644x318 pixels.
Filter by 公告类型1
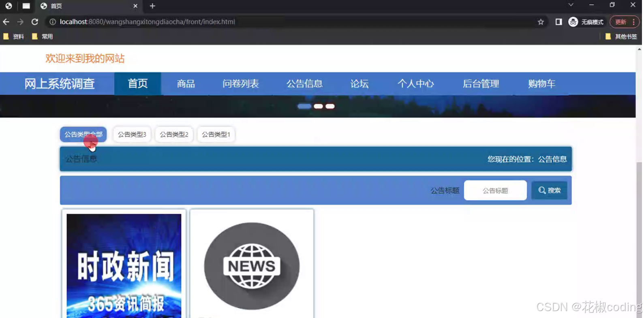point(216,134)
